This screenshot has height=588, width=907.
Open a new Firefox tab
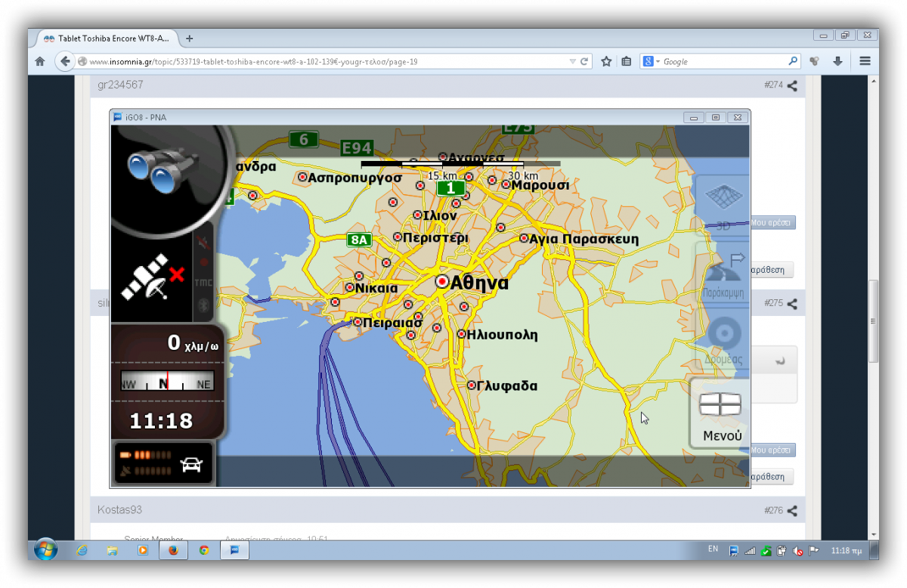click(189, 39)
